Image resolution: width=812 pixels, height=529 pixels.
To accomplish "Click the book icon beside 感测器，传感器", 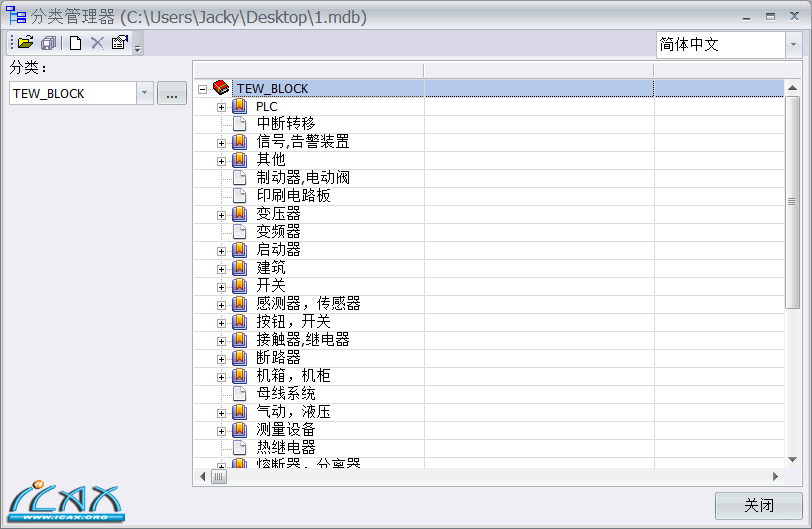I will tap(239, 304).
